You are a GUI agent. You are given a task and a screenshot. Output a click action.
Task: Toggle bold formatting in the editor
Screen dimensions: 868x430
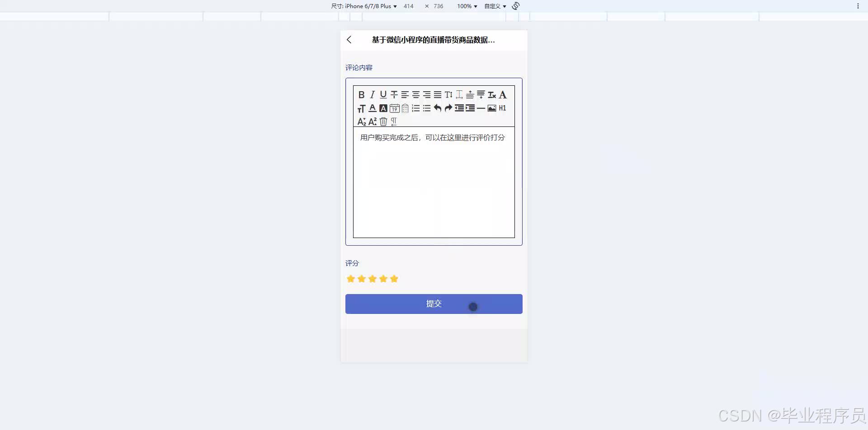pos(362,95)
